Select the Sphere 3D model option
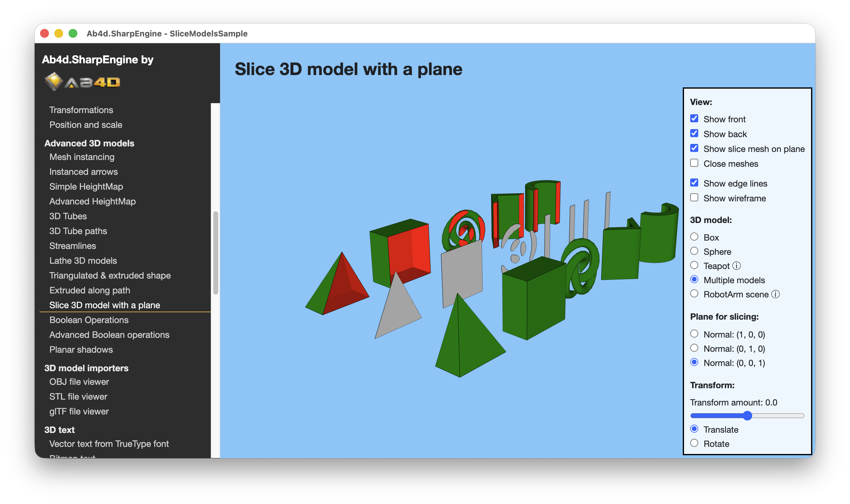 point(694,251)
